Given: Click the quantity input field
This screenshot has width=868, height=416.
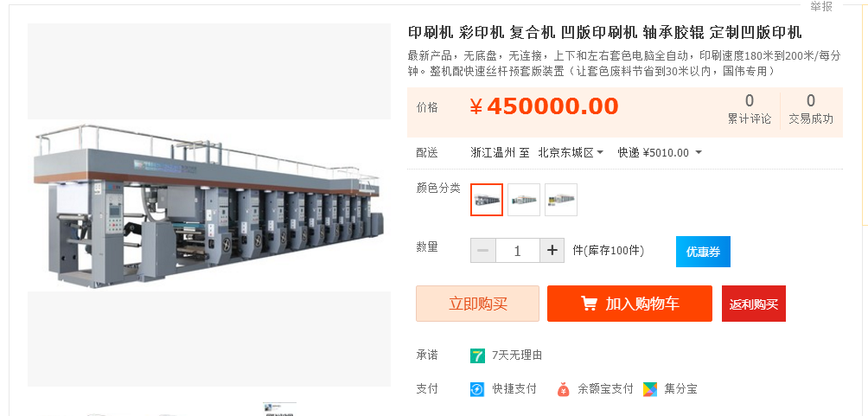Looking at the screenshot, I should click(x=518, y=250).
